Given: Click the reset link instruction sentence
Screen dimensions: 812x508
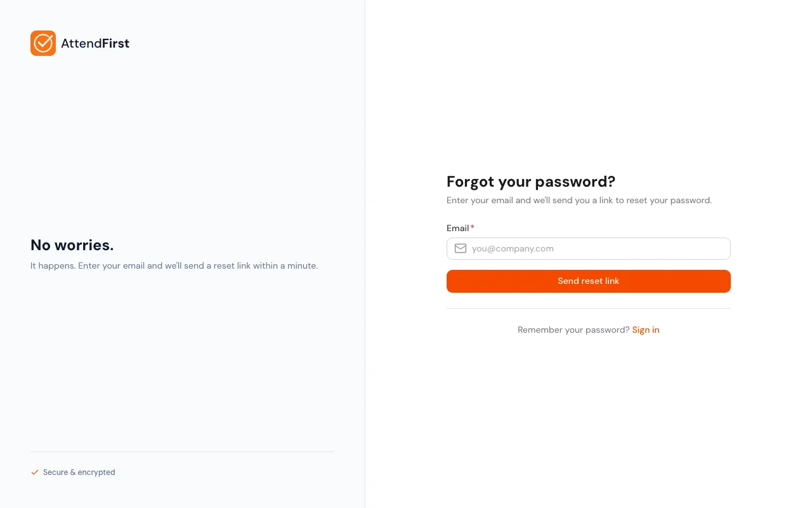Looking at the screenshot, I should pos(579,200).
